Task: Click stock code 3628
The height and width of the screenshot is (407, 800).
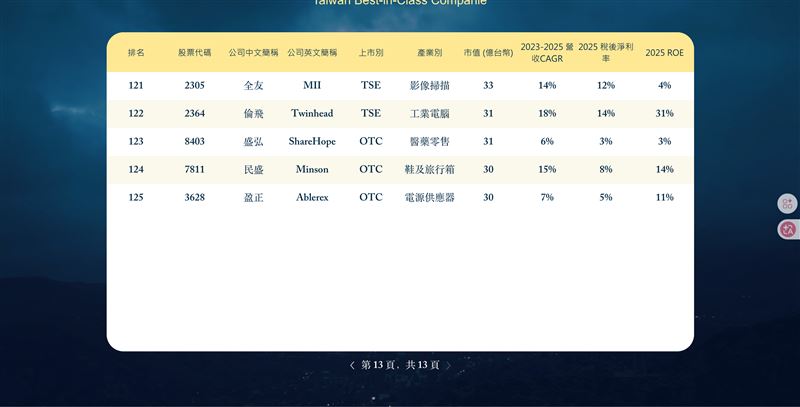Action: pyautogui.click(x=194, y=197)
